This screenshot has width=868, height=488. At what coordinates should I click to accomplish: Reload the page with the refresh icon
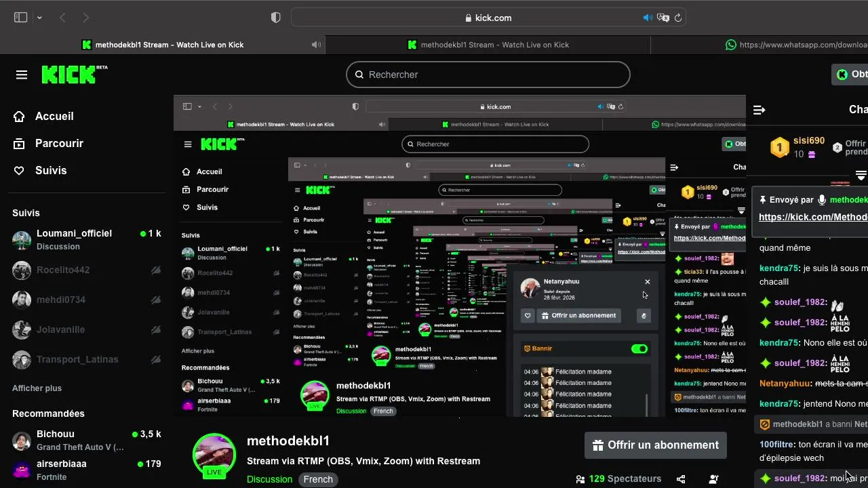click(677, 18)
